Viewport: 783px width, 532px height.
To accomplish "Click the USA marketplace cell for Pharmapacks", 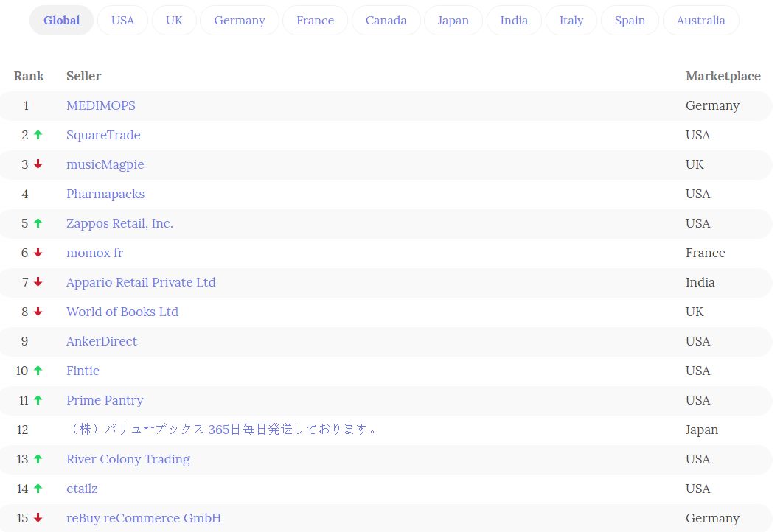I will 697,194.
